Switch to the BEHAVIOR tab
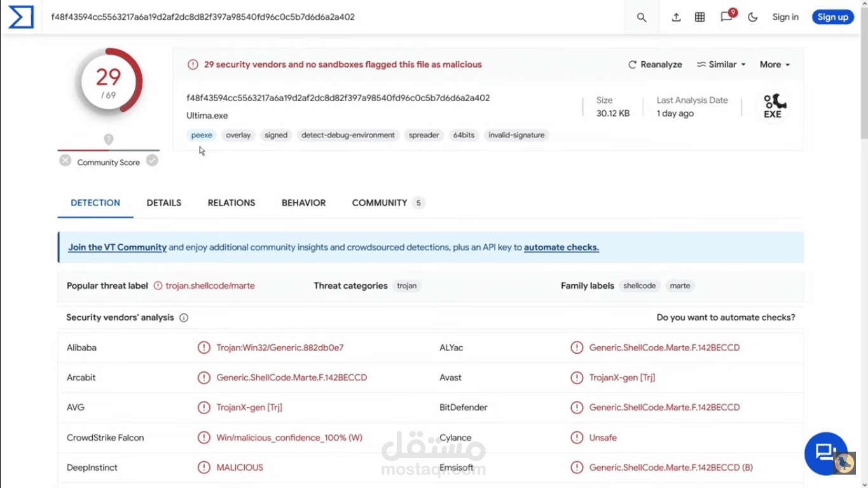The width and height of the screenshot is (868, 488). point(304,203)
